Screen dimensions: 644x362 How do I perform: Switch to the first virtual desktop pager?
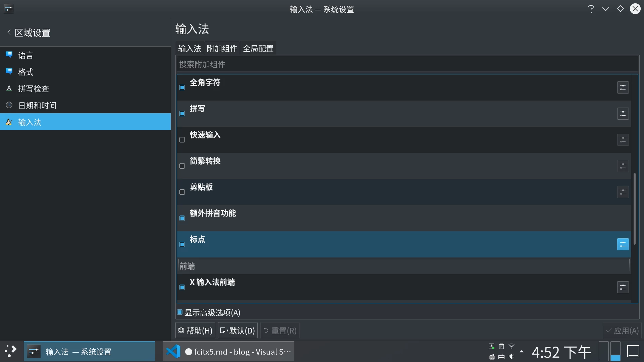click(x=604, y=351)
